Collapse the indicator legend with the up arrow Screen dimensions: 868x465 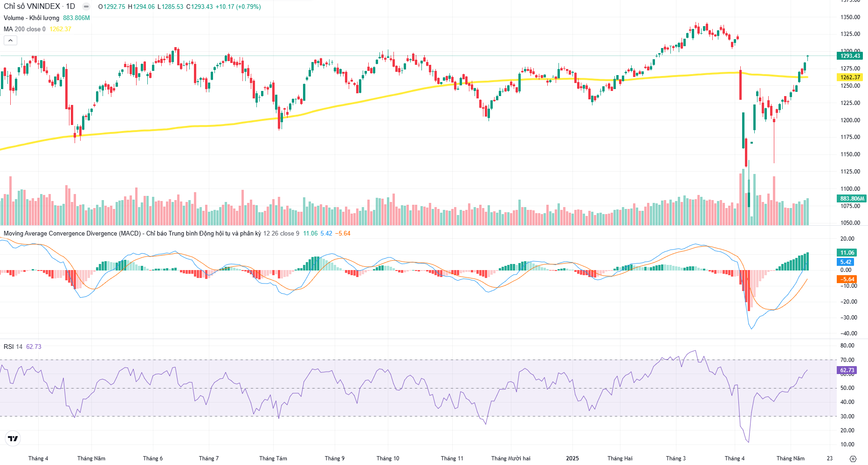click(10, 41)
